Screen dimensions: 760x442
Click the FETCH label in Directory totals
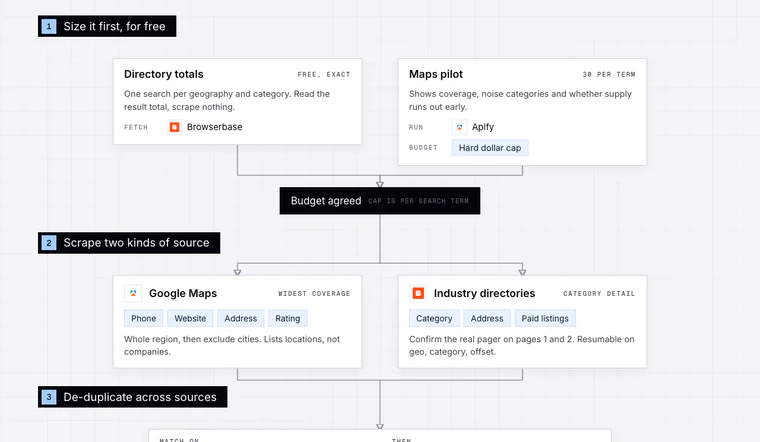tap(136, 127)
